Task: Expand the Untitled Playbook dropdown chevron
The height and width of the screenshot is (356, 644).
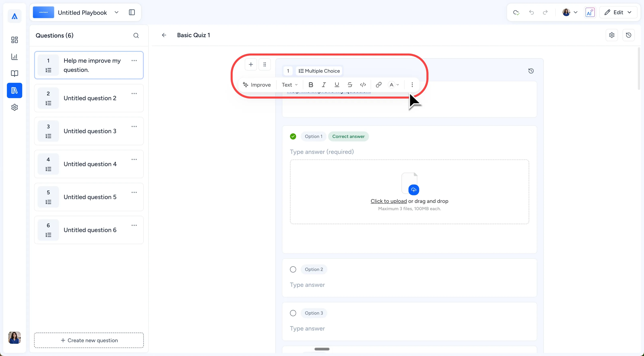Action: coord(117,12)
